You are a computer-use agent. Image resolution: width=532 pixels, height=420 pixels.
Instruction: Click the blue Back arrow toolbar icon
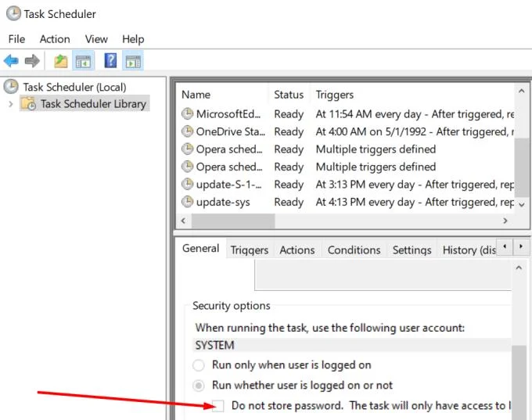click(11, 61)
